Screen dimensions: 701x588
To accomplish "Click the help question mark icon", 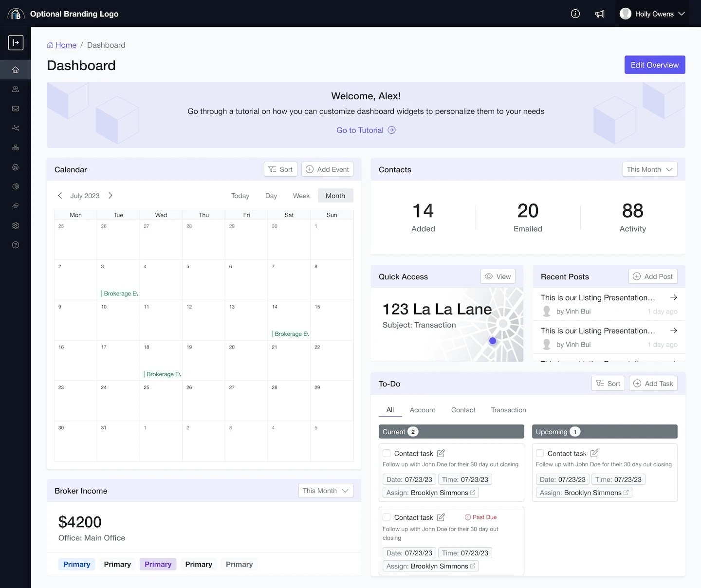I will click(16, 245).
